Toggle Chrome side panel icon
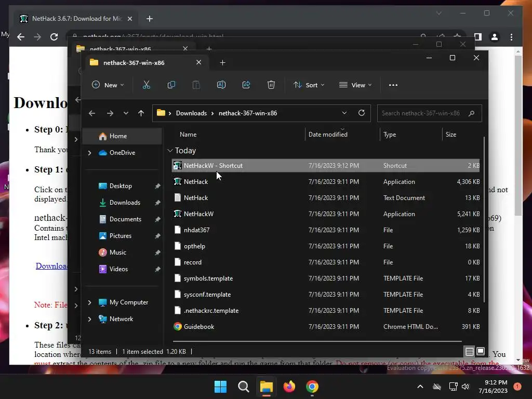The image size is (532, 399). pos(478,37)
